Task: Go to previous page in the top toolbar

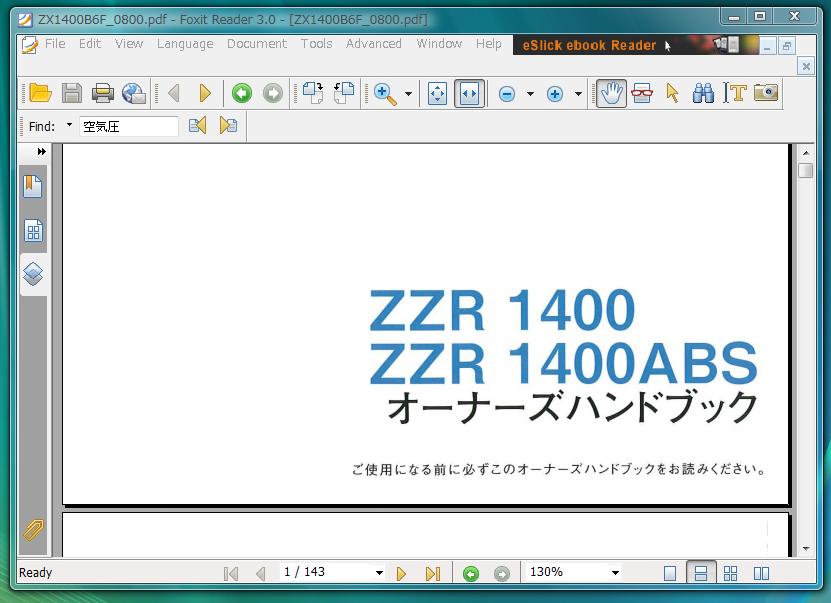Action: pos(174,93)
